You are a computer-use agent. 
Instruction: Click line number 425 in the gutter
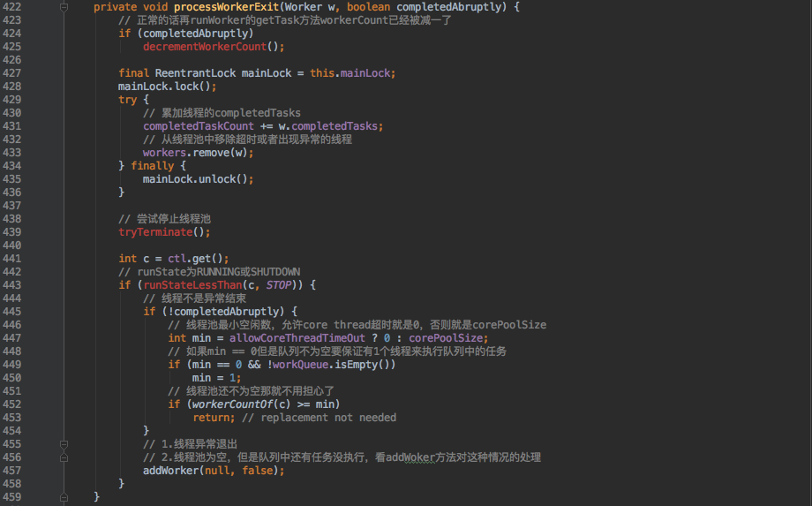[x=11, y=47]
